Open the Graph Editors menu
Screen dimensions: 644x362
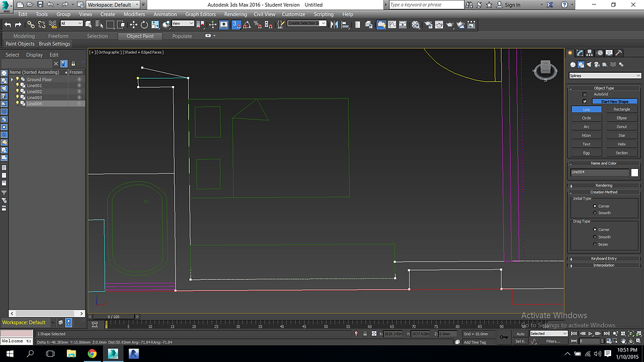(200, 14)
